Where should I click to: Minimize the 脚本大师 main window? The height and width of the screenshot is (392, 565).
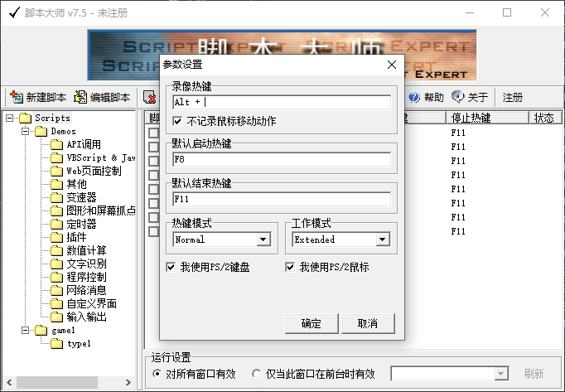(x=470, y=12)
